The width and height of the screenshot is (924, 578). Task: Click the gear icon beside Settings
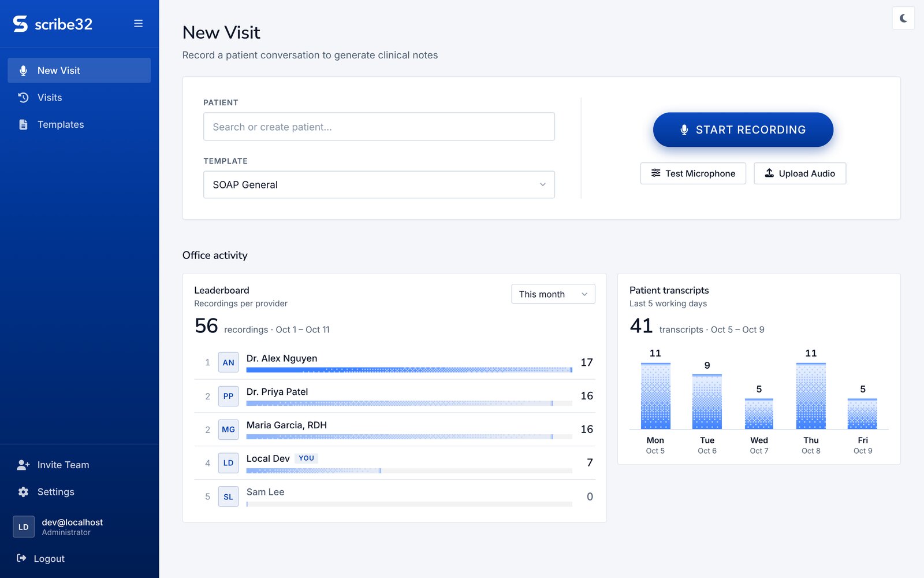(x=23, y=492)
